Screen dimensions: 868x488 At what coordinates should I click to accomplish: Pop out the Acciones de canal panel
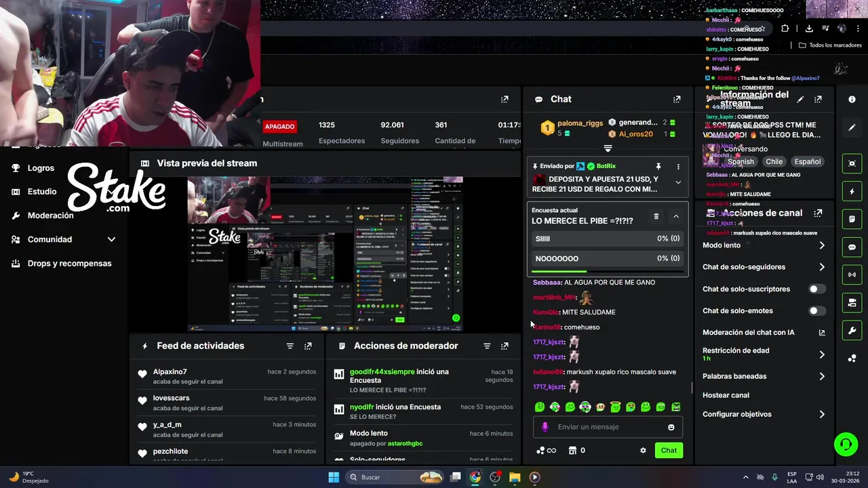818,213
